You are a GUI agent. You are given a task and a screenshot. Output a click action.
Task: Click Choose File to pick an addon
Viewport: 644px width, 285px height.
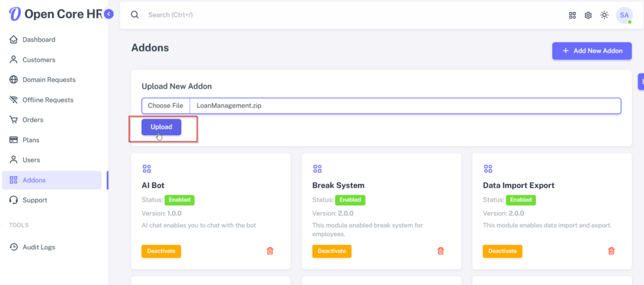[165, 106]
